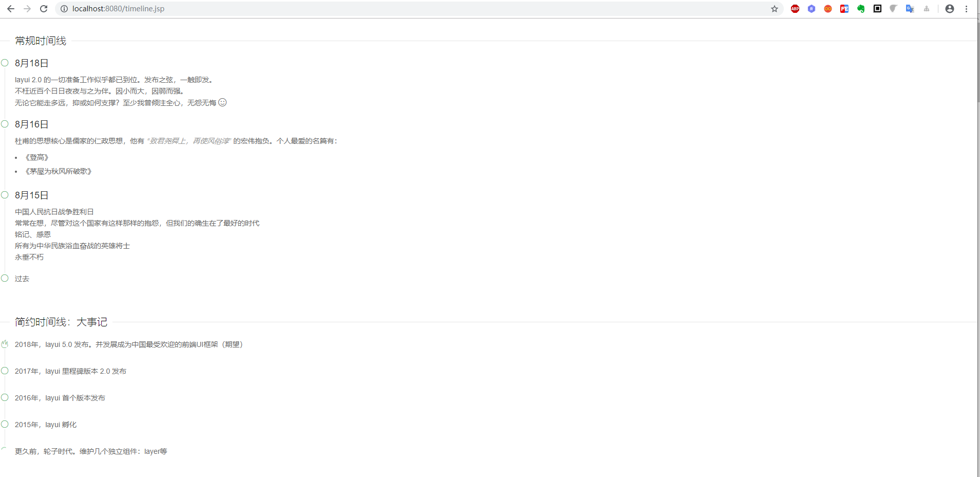Open Chrome's three-dot menu
This screenshot has height=477, width=980.
pos(966,9)
